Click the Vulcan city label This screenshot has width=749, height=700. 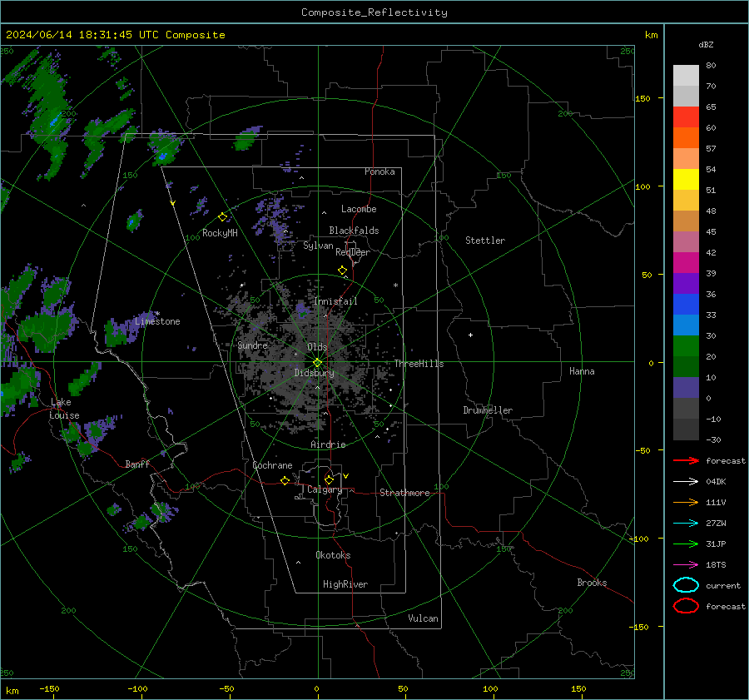(424, 618)
